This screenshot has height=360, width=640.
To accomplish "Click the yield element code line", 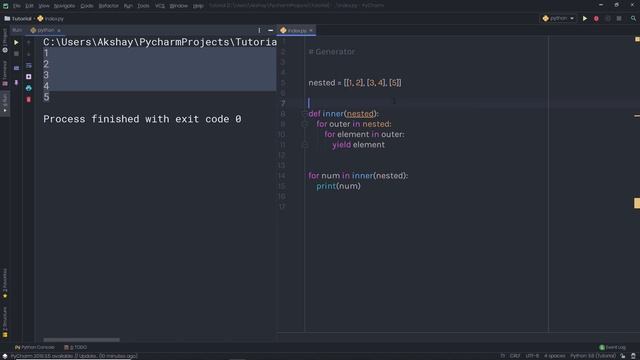I will click(x=358, y=145).
